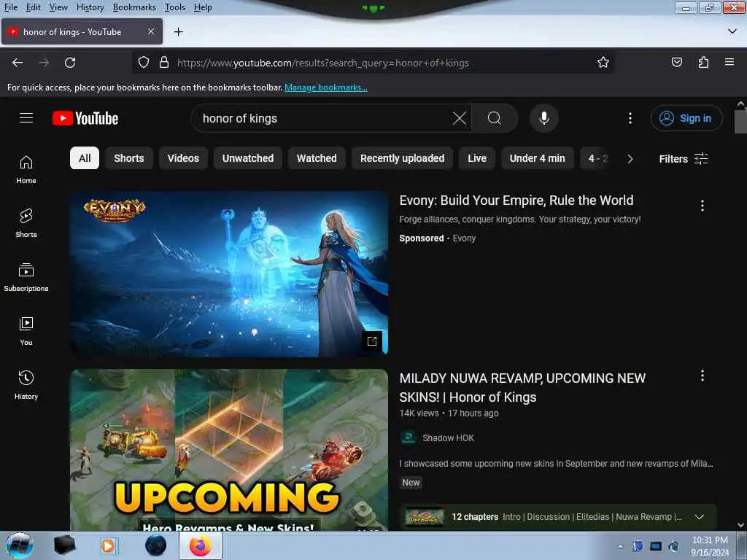
Task: Open the Bookmarks menu
Action: 134,7
